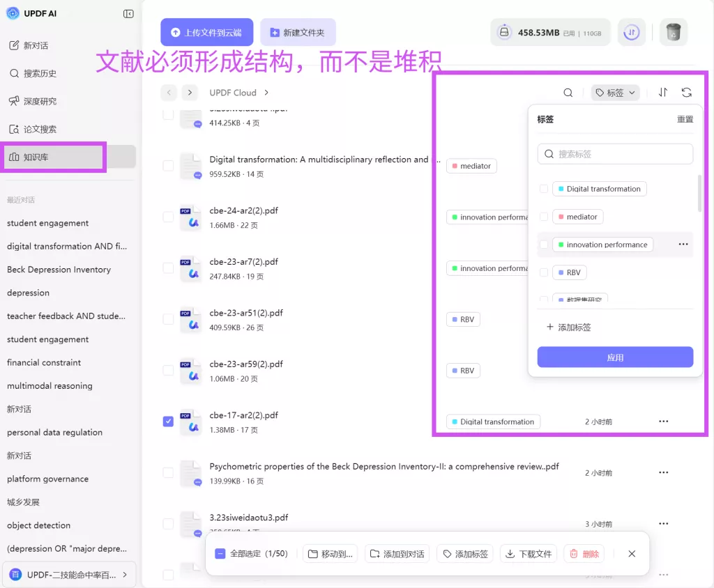
Task: Click the sort order arrows icon
Action: point(662,92)
